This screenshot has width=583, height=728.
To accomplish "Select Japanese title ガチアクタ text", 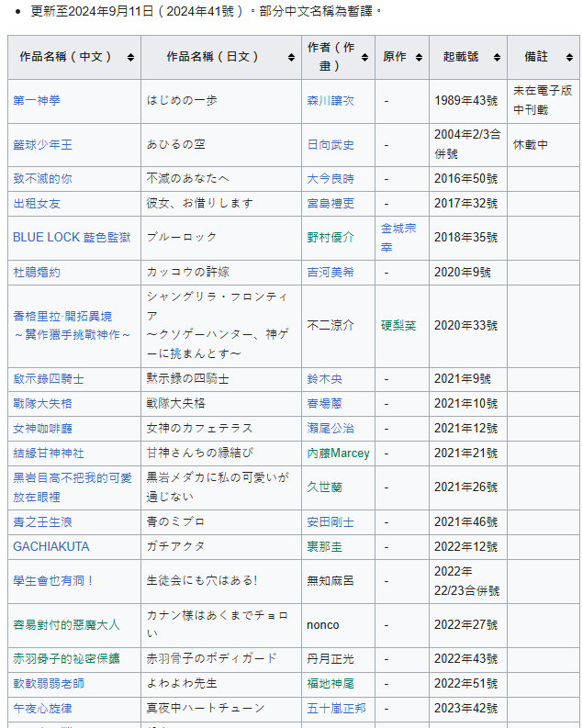I will point(176,546).
